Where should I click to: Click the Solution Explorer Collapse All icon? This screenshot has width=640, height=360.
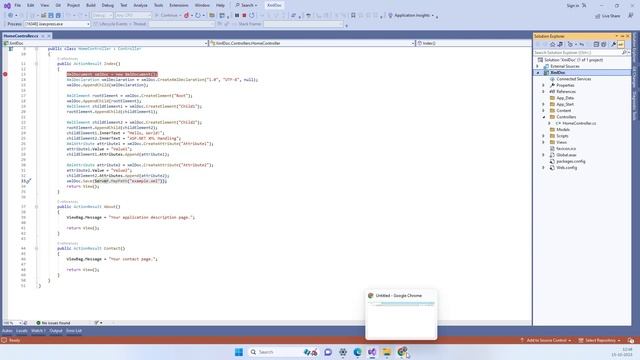tap(596, 44)
